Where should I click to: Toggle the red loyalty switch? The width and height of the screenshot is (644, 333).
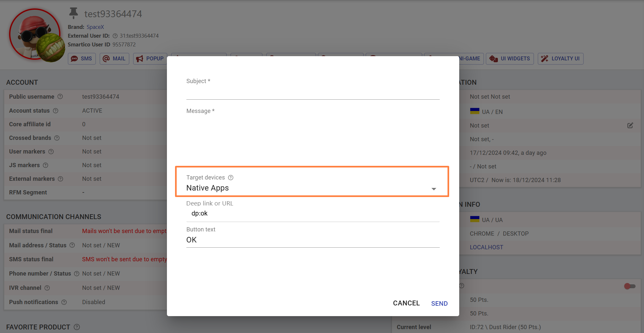coord(629,286)
